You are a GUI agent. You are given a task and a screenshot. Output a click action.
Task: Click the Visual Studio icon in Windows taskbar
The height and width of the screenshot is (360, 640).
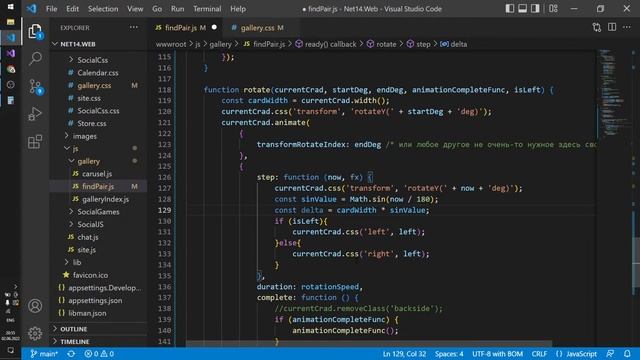[11, 53]
